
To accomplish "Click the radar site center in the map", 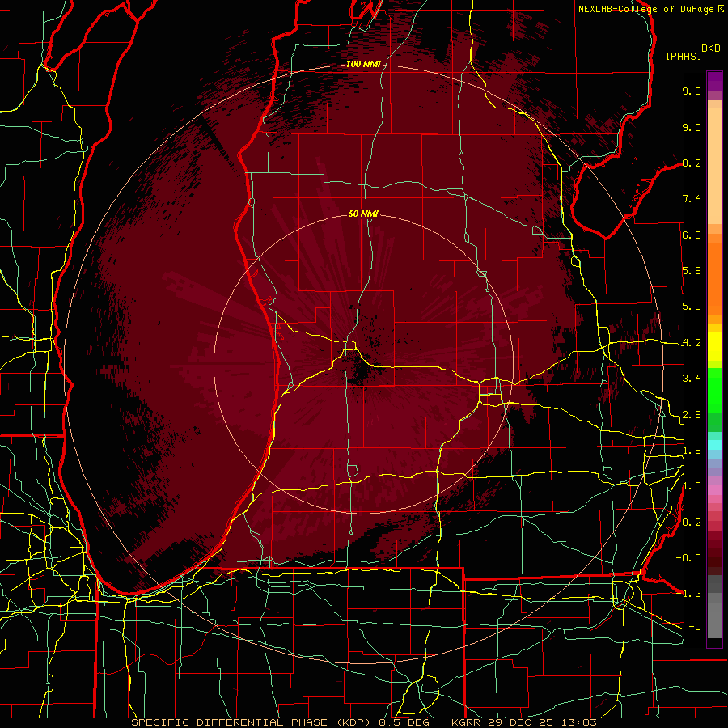I will point(363,363).
